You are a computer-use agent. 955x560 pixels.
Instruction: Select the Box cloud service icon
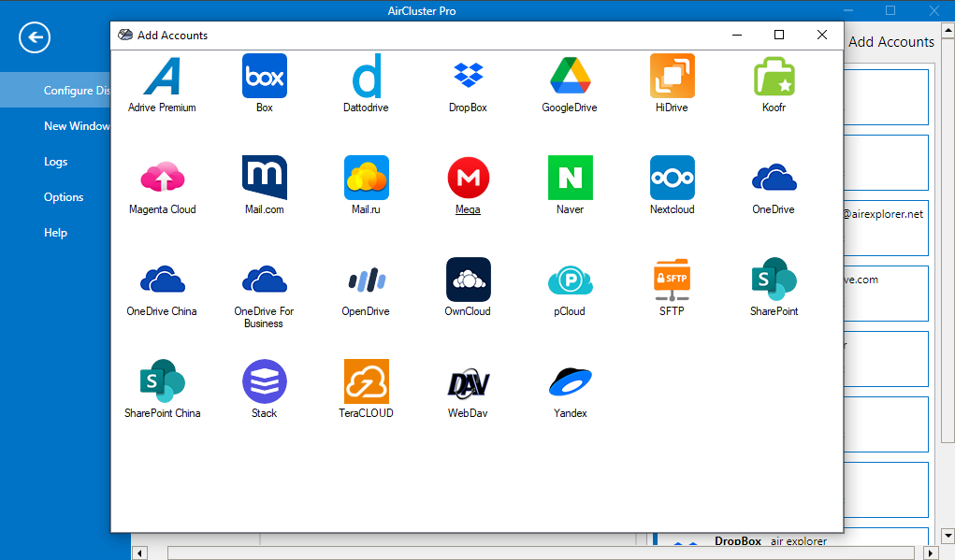[265, 76]
